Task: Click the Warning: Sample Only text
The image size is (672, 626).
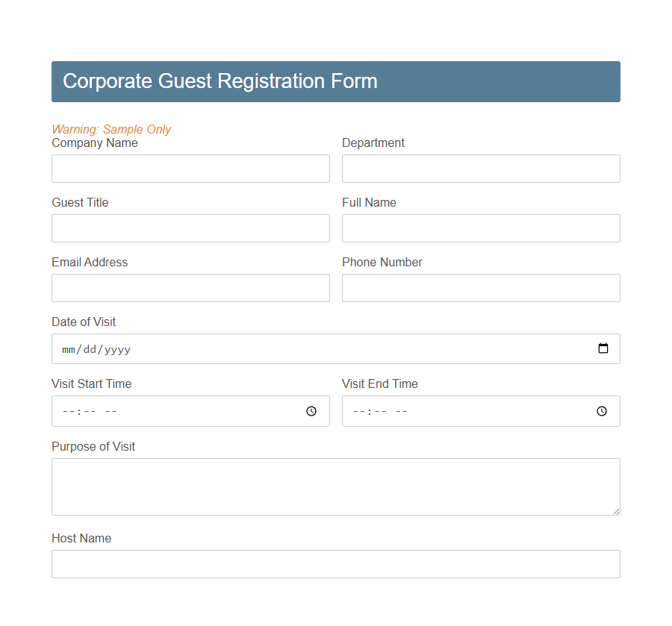Action: 111,129
